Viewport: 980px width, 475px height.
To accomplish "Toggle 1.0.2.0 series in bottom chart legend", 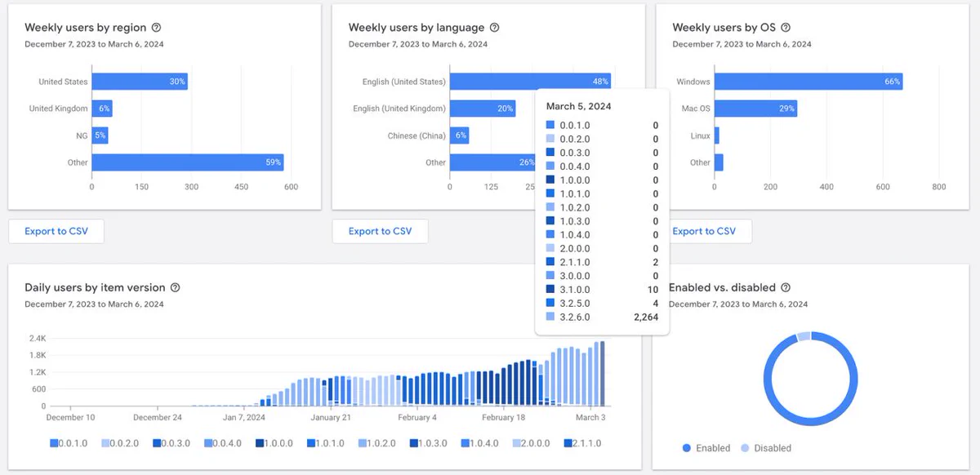I will tap(378, 443).
